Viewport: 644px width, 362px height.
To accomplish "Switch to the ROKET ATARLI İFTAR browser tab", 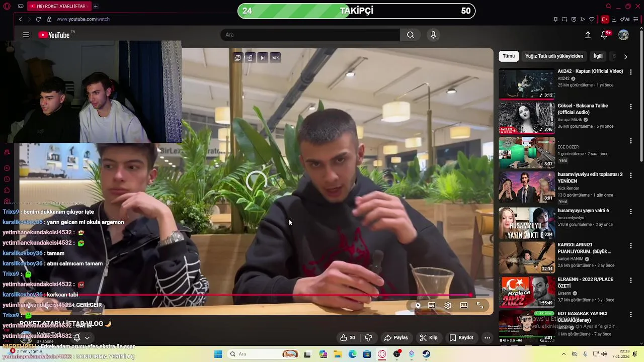I will 59,6.
